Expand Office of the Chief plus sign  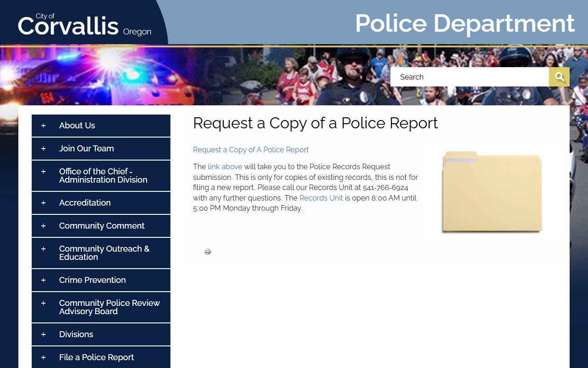(x=43, y=172)
